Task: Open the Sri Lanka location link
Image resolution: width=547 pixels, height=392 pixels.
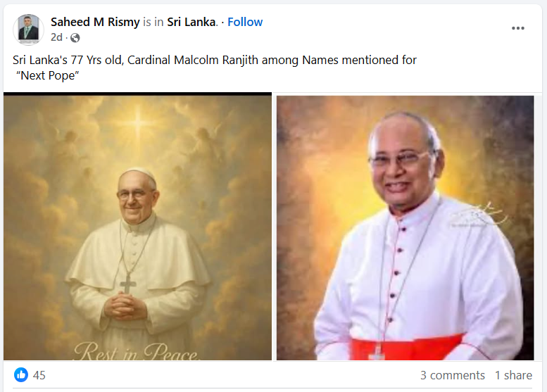Action: [191, 22]
